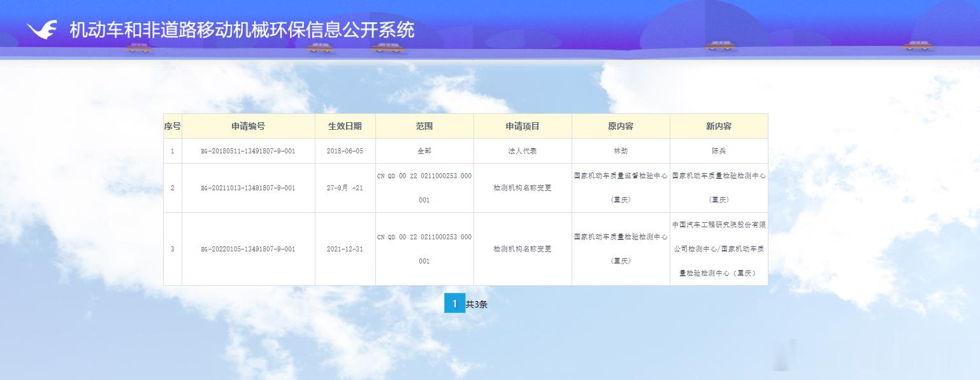
Task: Select application number BG-20211013-13491807-9-001
Action: coord(248,188)
